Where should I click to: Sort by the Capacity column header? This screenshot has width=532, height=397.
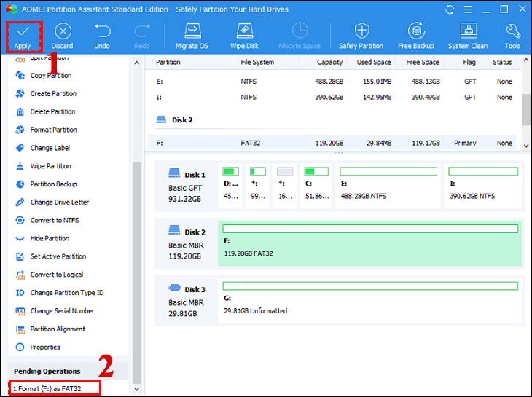pos(329,63)
